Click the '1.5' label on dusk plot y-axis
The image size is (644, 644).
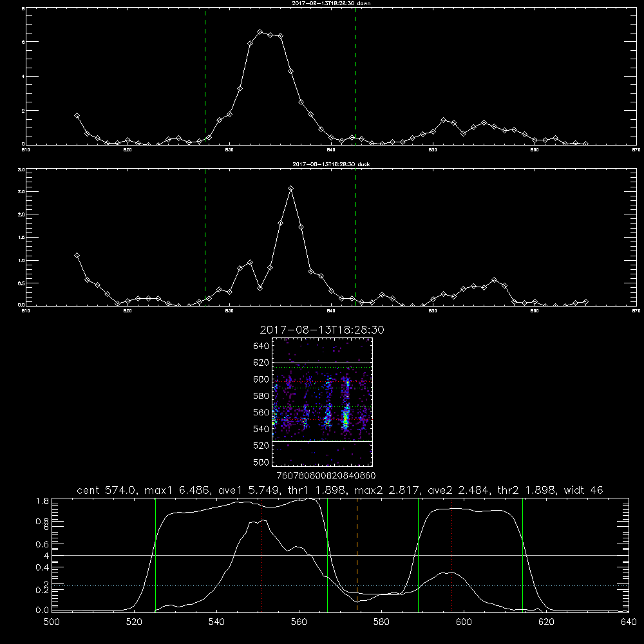tap(22, 238)
